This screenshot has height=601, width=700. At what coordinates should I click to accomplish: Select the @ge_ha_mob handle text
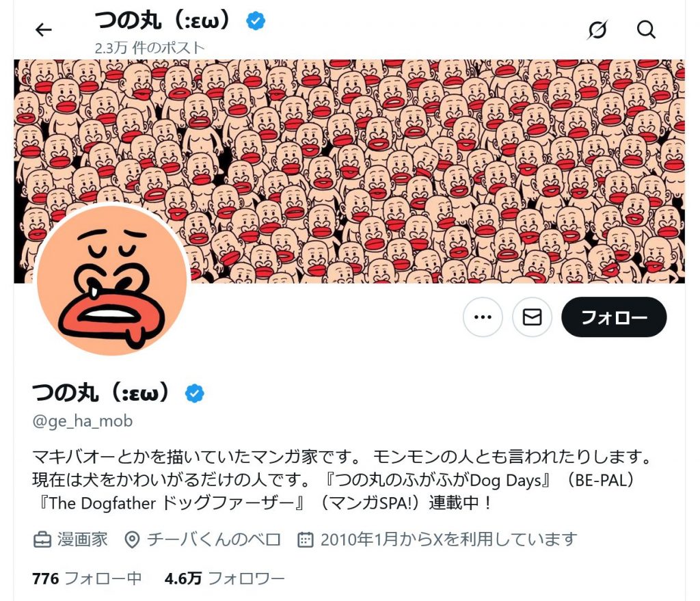tap(83, 421)
